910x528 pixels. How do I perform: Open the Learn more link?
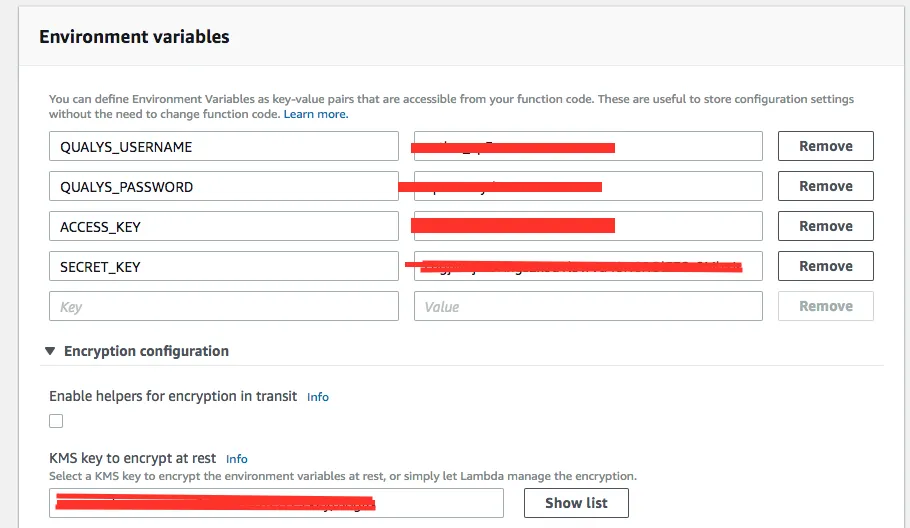pyautogui.click(x=316, y=115)
